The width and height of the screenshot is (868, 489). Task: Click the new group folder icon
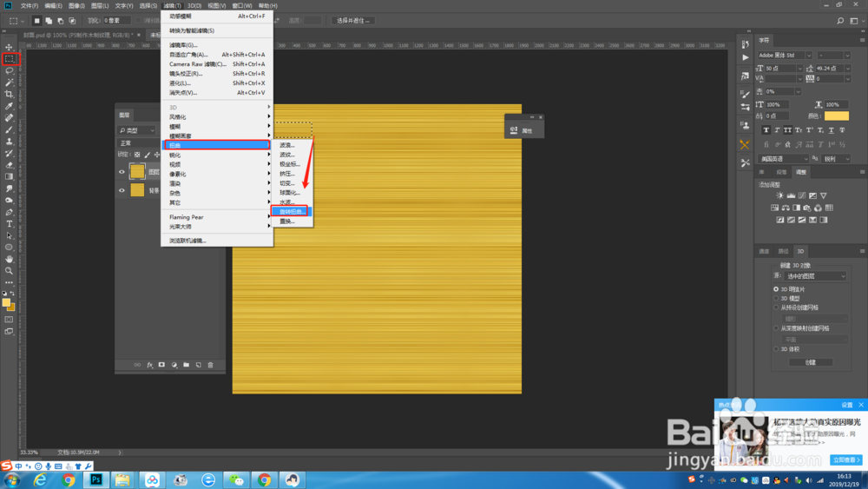pos(186,365)
